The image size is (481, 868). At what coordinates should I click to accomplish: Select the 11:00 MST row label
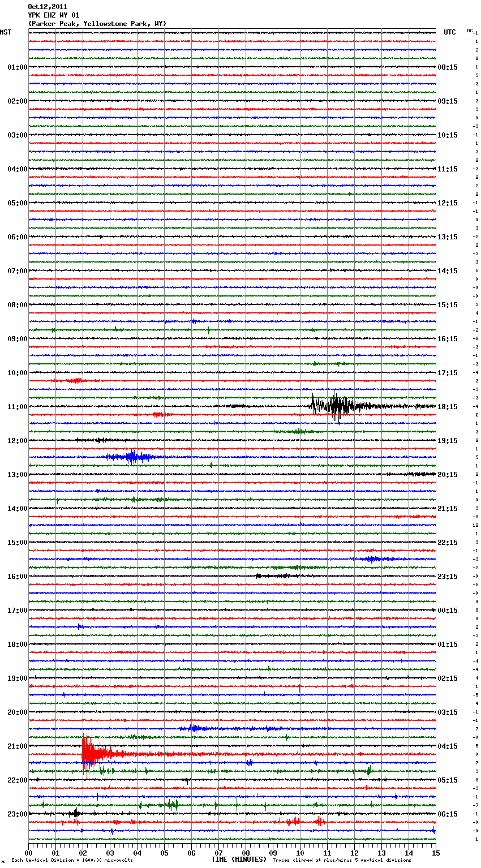[17, 407]
